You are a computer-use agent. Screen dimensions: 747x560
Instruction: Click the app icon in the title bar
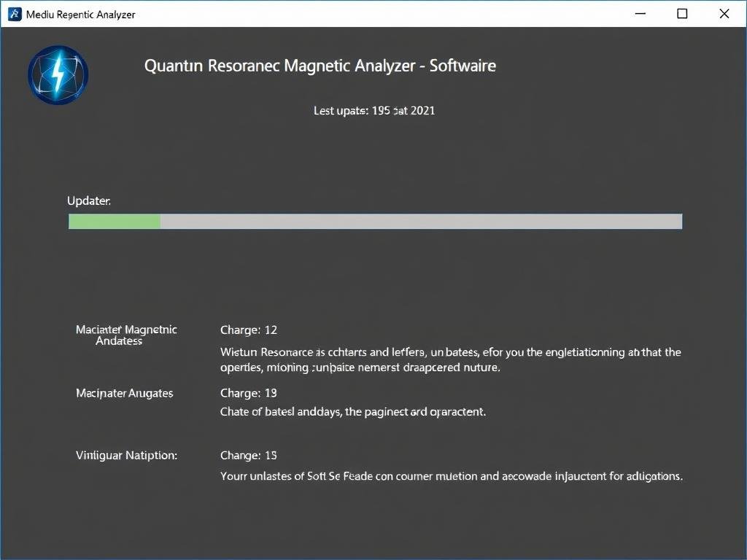pyautogui.click(x=15, y=14)
